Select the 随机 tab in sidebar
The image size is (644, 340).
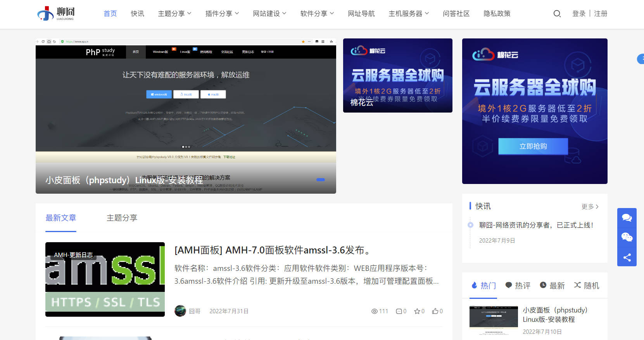pyautogui.click(x=586, y=286)
